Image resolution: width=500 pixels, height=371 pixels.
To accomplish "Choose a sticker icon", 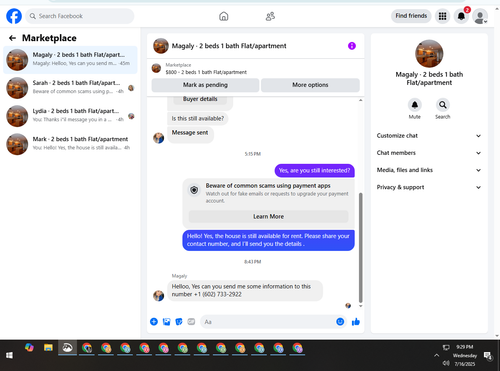I will (179, 321).
